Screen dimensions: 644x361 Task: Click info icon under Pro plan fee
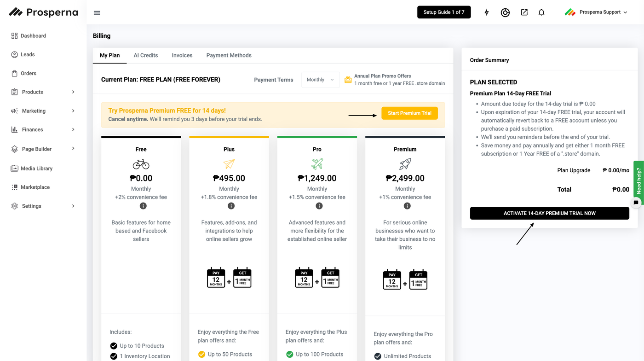[x=319, y=206]
